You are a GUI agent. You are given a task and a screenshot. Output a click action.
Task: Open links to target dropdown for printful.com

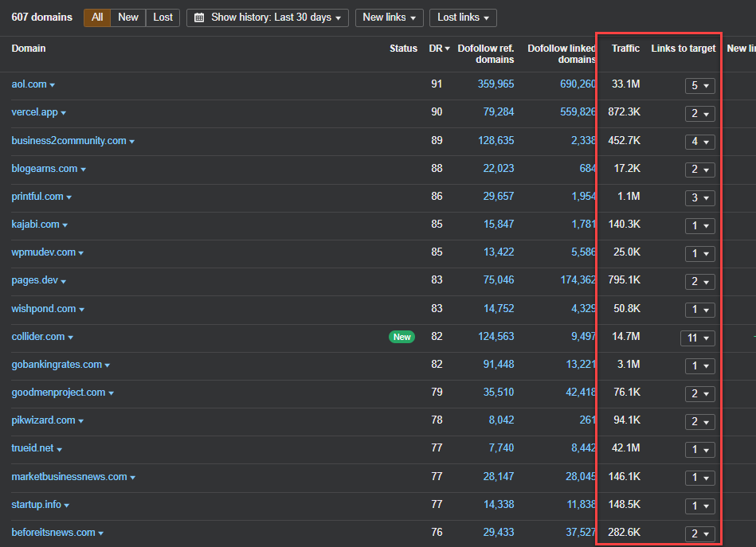700,197
